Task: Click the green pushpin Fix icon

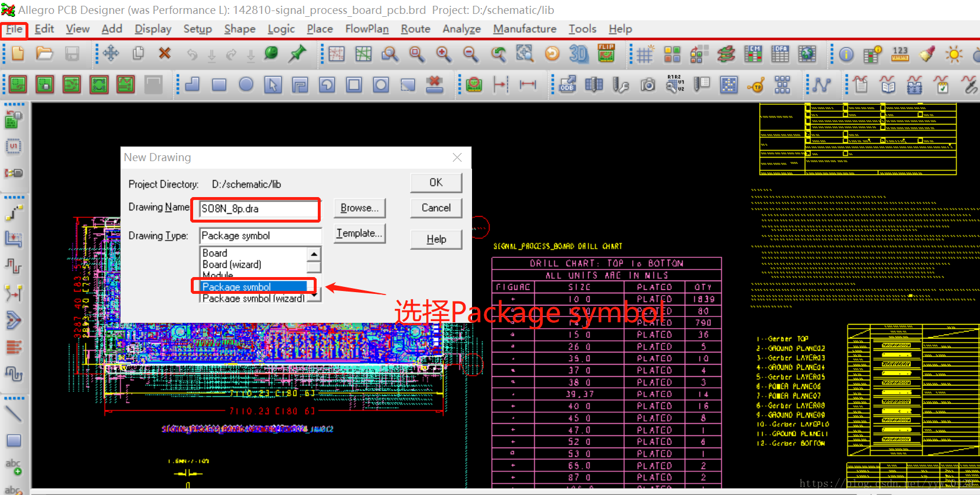Action: pyautogui.click(x=298, y=54)
